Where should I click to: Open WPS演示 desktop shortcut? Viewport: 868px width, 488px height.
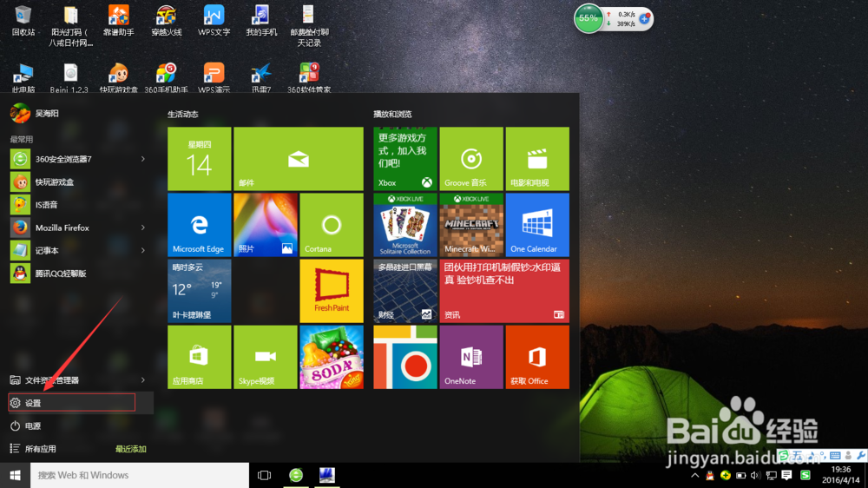[x=214, y=77]
